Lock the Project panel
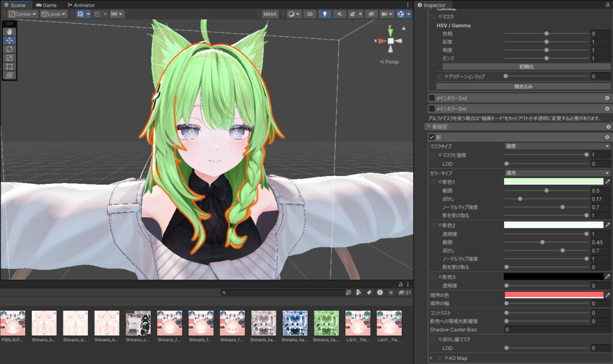Image resolution: width=613 pixels, height=364 pixels. [x=400, y=284]
